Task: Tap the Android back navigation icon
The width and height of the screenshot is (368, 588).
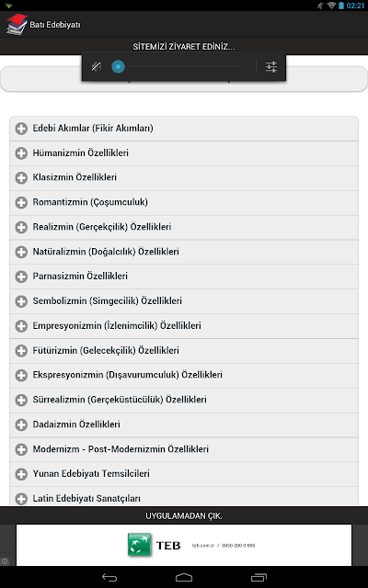Action: click(x=109, y=578)
